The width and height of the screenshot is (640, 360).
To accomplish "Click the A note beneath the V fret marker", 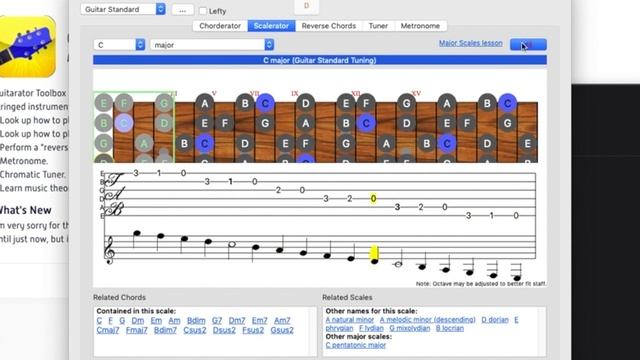I will click(204, 103).
